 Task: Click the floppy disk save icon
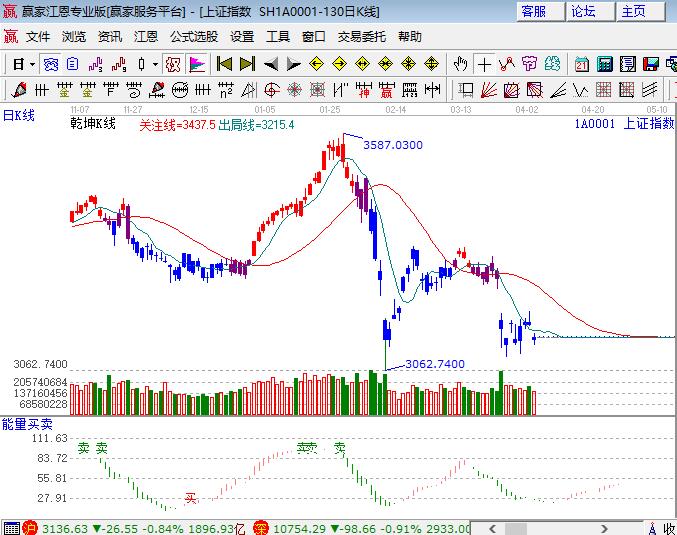click(652, 64)
